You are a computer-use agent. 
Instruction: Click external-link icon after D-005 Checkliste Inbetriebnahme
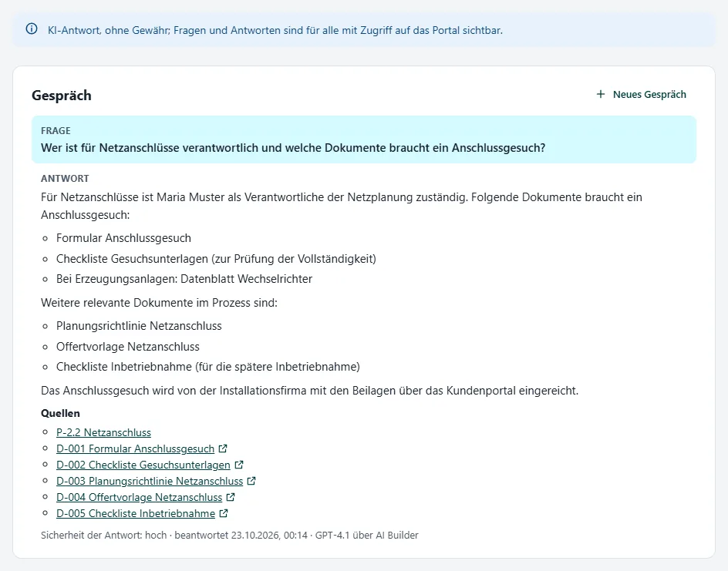pyautogui.click(x=224, y=513)
